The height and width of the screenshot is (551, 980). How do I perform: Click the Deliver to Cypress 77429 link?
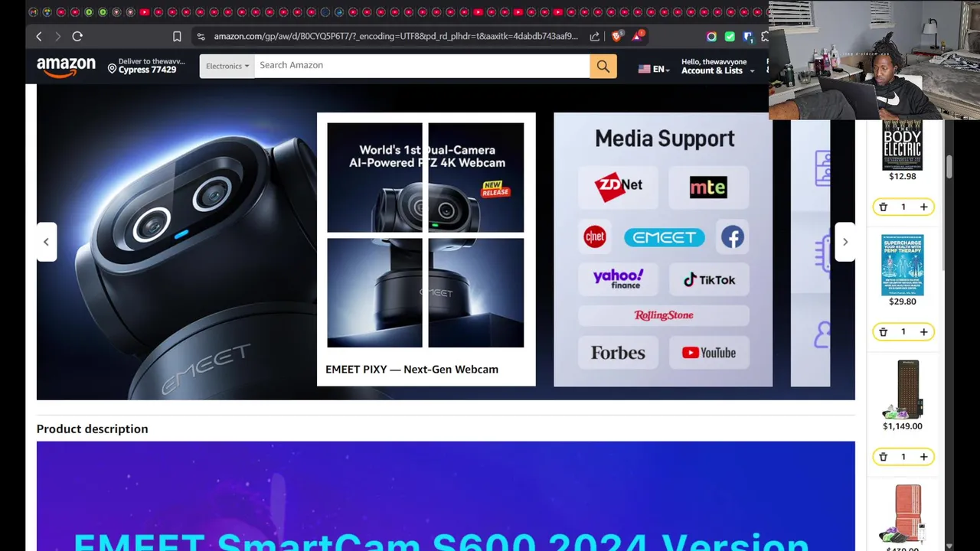point(146,66)
